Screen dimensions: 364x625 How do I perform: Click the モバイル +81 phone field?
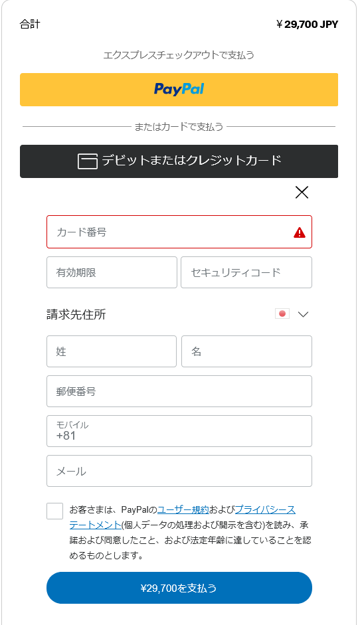click(179, 431)
